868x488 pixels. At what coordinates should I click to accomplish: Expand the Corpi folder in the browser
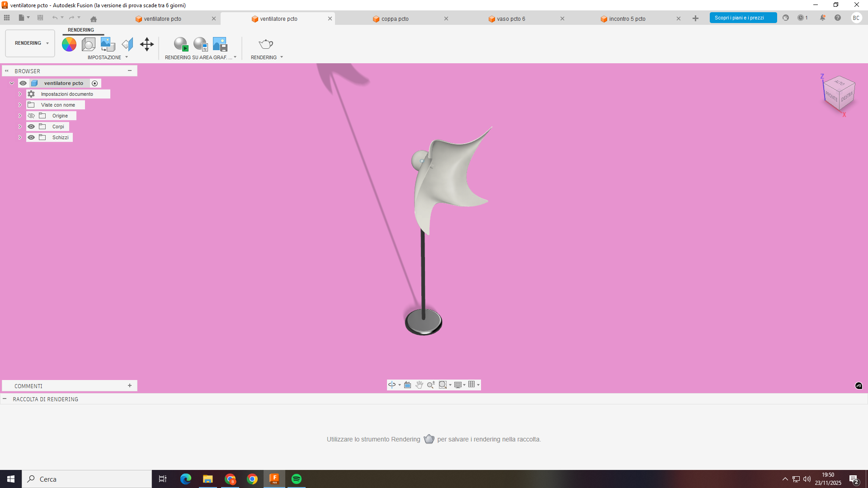click(x=19, y=126)
